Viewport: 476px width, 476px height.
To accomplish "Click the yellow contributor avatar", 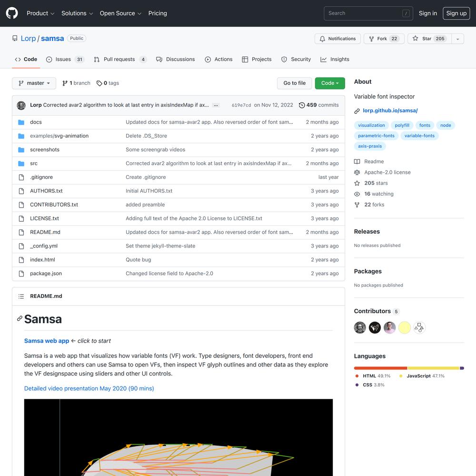I will [404, 328].
